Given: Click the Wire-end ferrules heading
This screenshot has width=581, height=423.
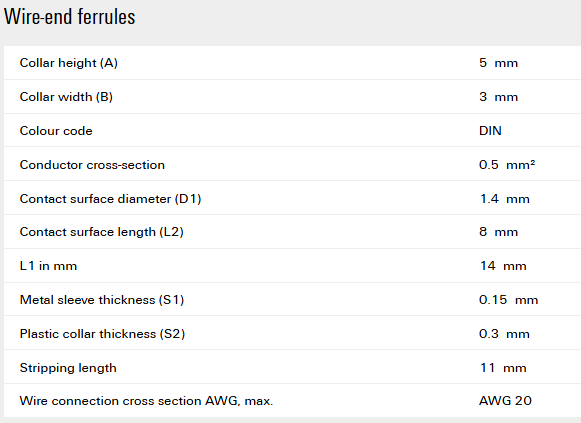Looking at the screenshot, I should point(70,17).
